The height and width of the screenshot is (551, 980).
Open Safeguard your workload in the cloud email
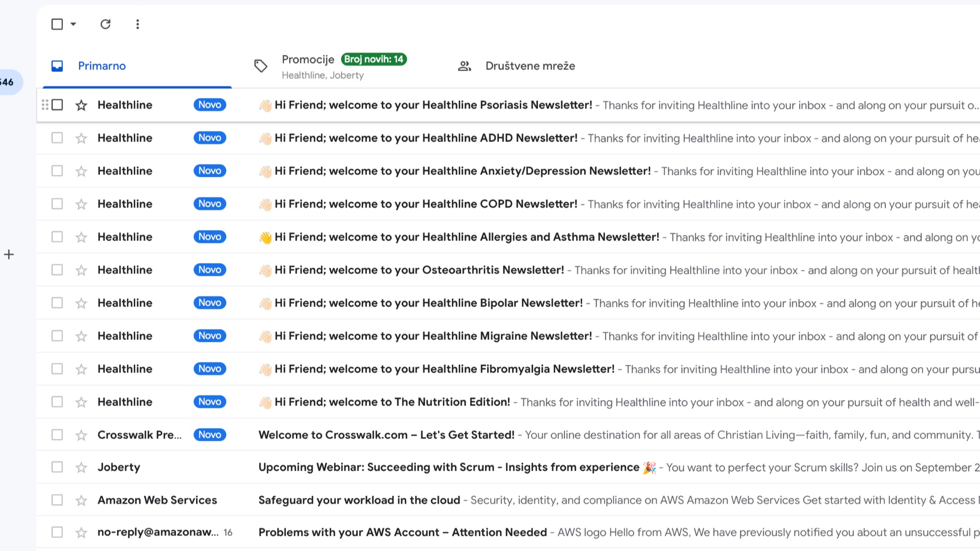(508, 500)
